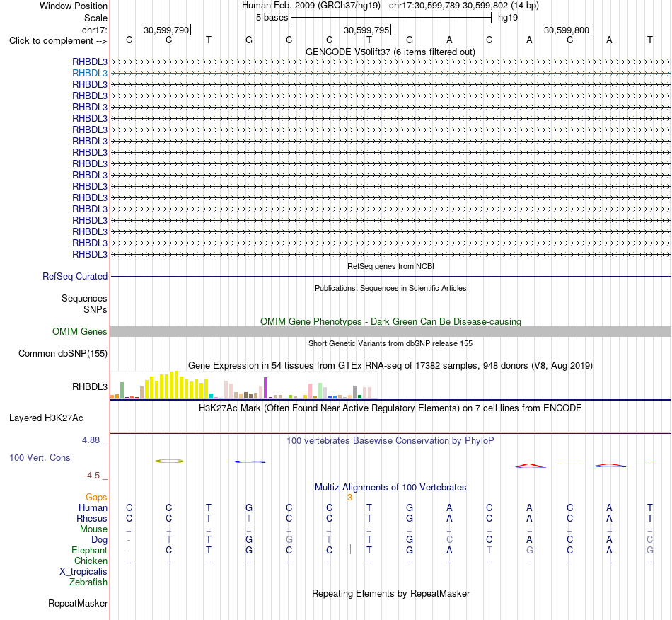Select the light-blue highlighted RHBDL3 transcript label
The height and width of the screenshot is (620, 672).
pos(90,74)
